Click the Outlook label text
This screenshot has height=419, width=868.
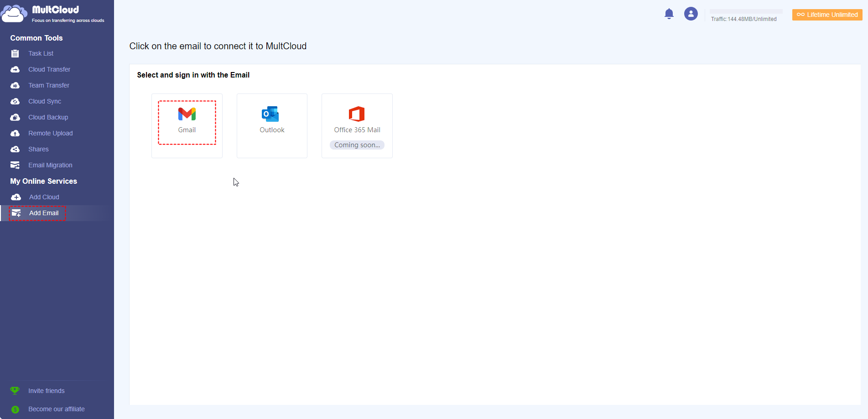tap(272, 130)
